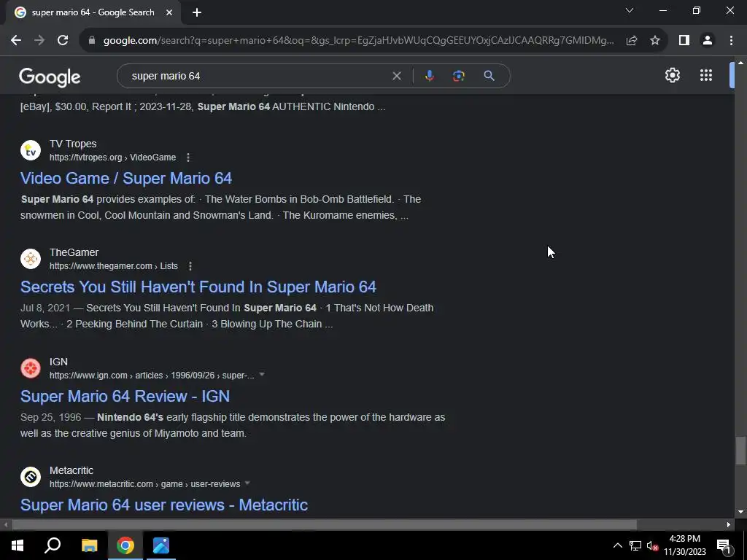Open Google apps grid
747x560 pixels.
point(706,75)
